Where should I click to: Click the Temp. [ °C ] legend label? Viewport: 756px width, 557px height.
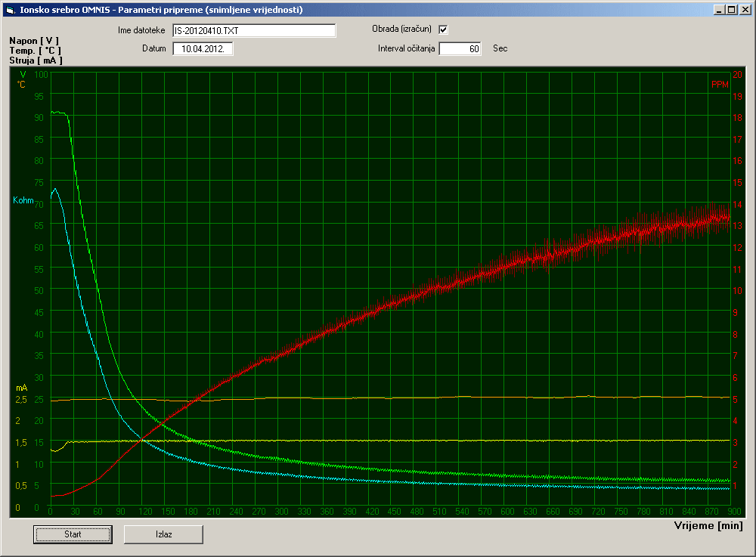click(36, 51)
